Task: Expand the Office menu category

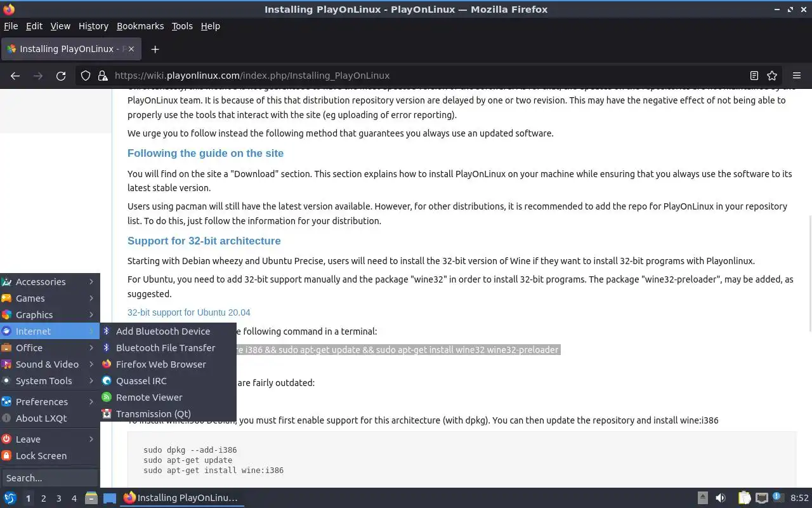Action: (x=49, y=347)
